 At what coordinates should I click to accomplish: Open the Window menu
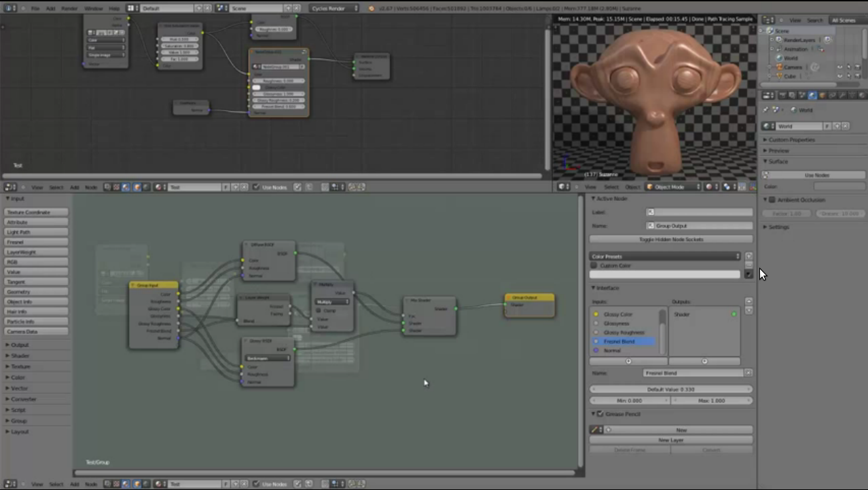(x=94, y=8)
